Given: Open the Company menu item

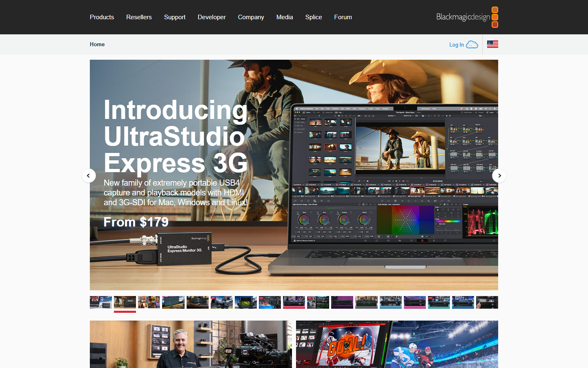Looking at the screenshot, I should [251, 17].
